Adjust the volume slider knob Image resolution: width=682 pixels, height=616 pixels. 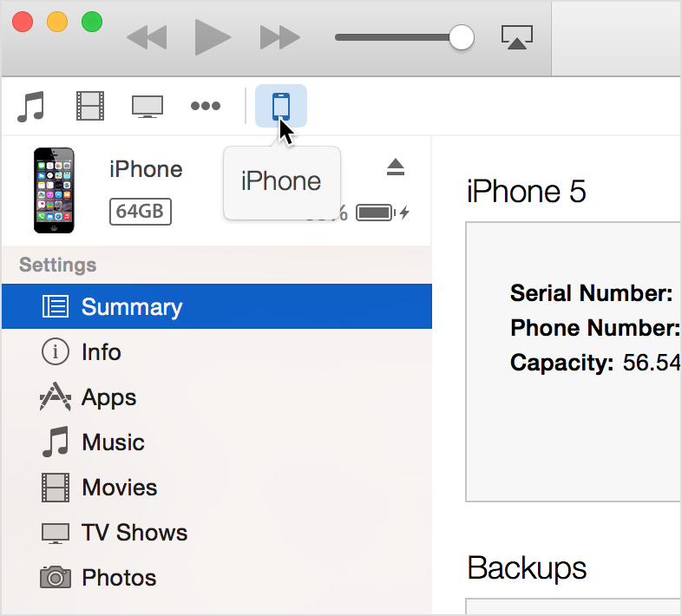pyautogui.click(x=462, y=37)
